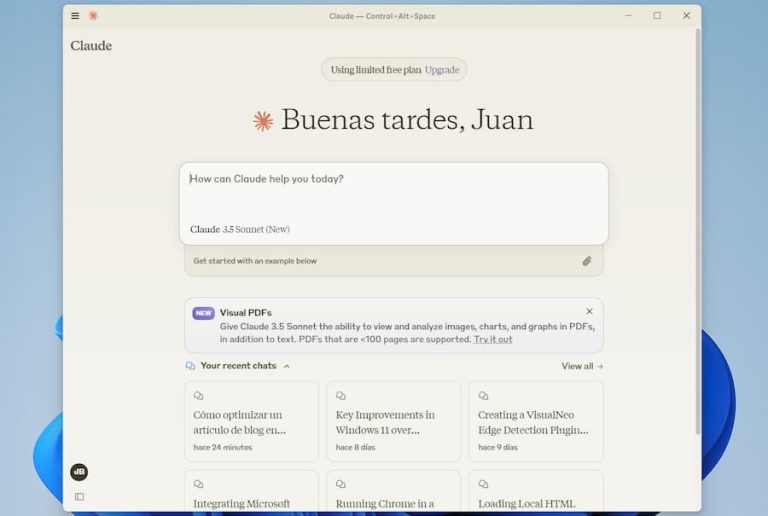Viewport: 768px width, 516px height.
Task: Open the Running Chrome in a chat card
Action: (394, 491)
